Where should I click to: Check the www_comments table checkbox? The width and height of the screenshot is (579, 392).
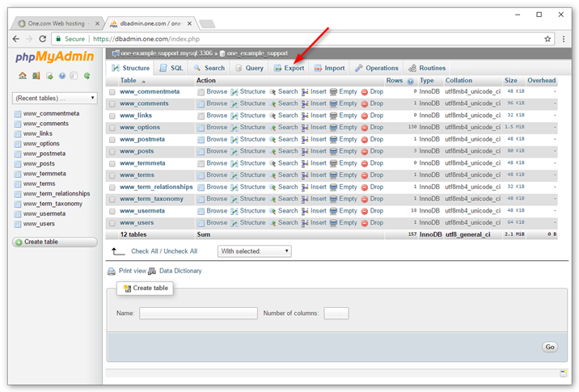tap(112, 104)
